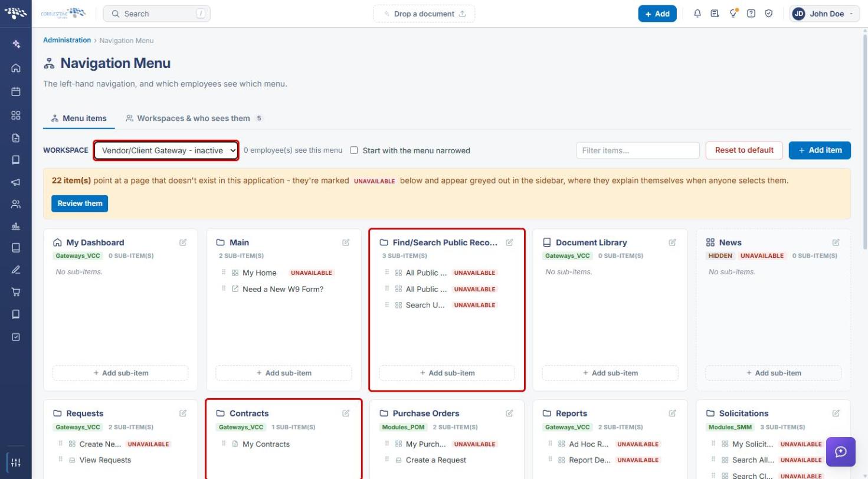868x479 pixels.
Task: Click the Drop a document area
Action: 424,14
